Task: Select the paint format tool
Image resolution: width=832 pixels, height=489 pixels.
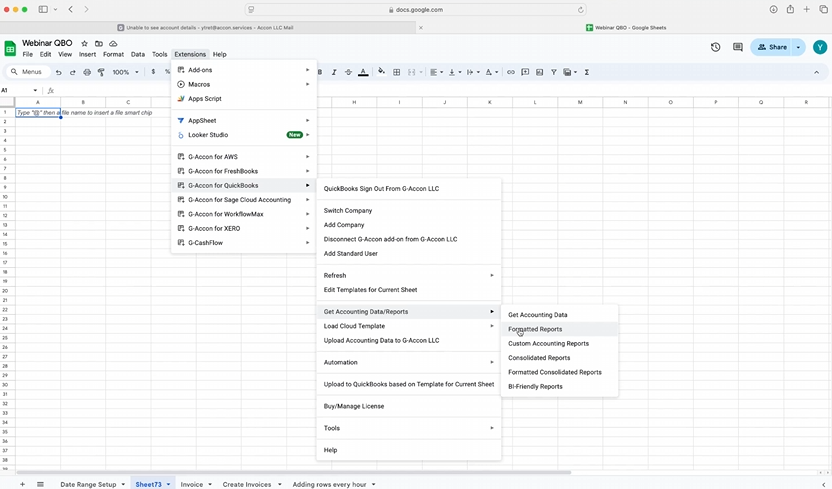Action: click(101, 72)
